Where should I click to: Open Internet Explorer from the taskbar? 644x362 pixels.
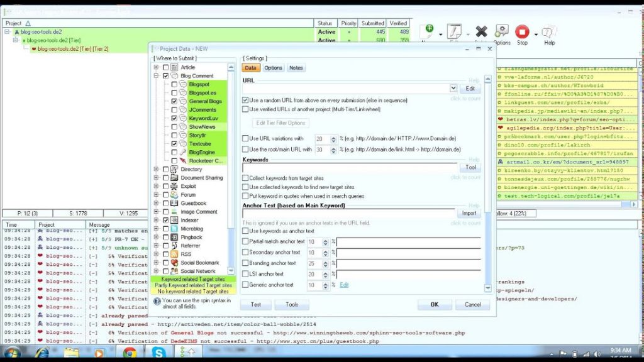(42, 353)
